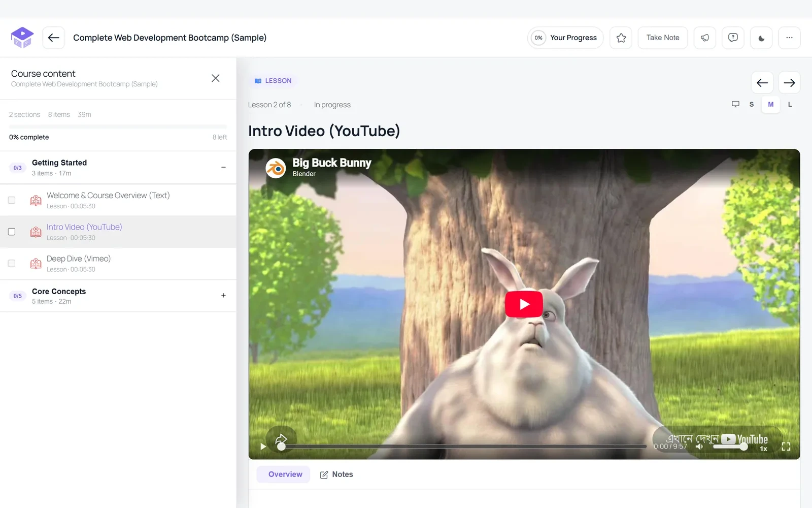Click the Big Buck Bunny video thumbnail
The height and width of the screenshot is (508, 812).
(524, 304)
